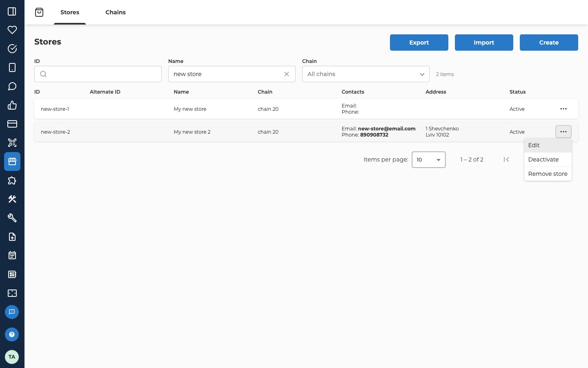Click the Export button
The image size is (588, 368).
point(419,43)
